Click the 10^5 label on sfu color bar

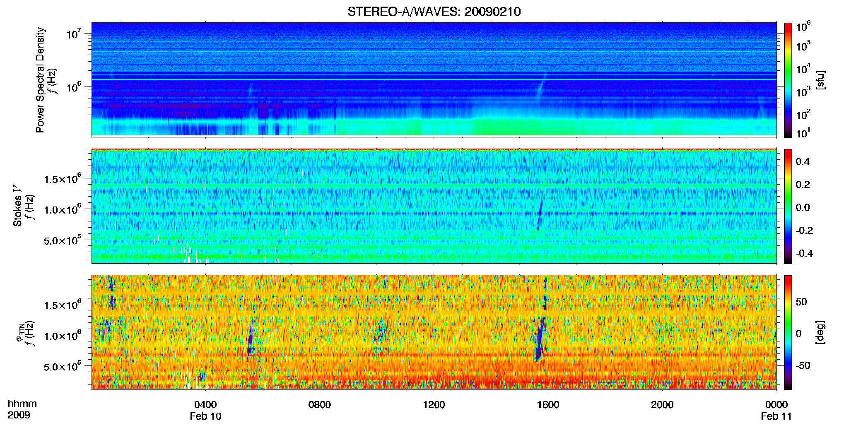(x=803, y=46)
